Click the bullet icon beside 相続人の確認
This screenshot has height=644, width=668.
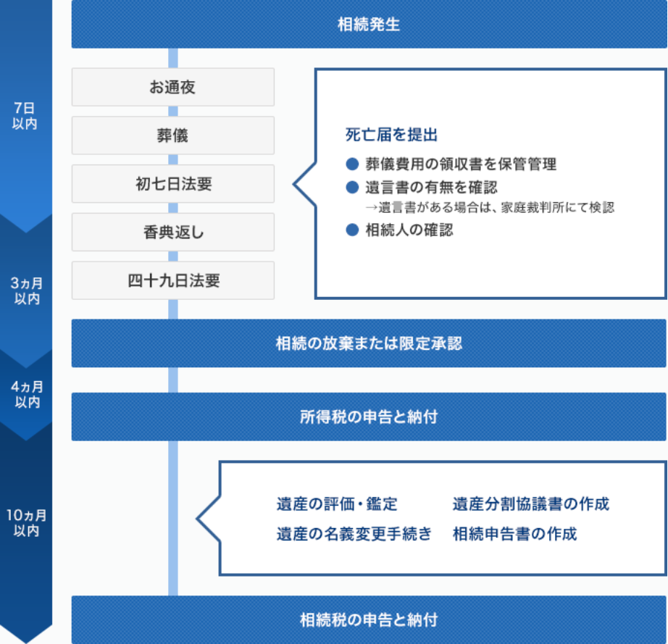point(353,230)
